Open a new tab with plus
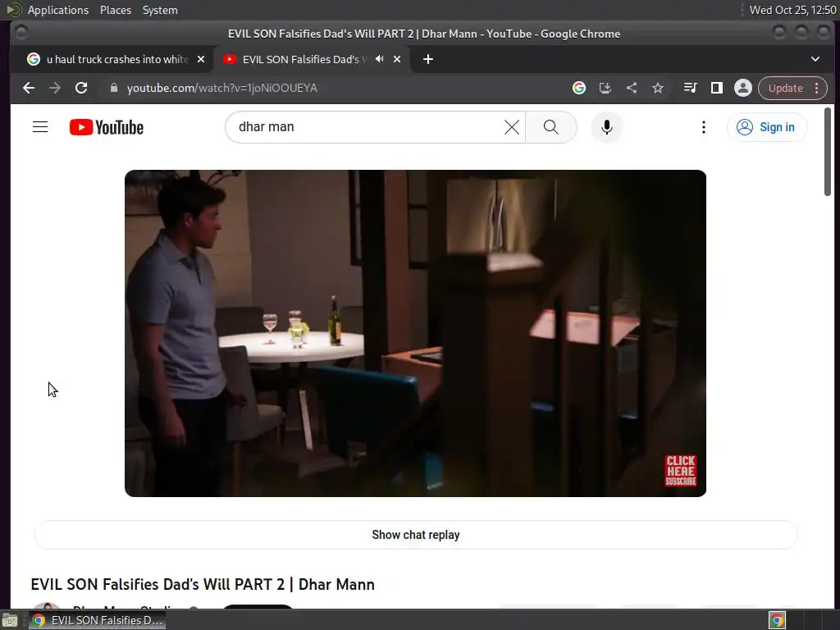The height and width of the screenshot is (630, 840). pos(427,59)
